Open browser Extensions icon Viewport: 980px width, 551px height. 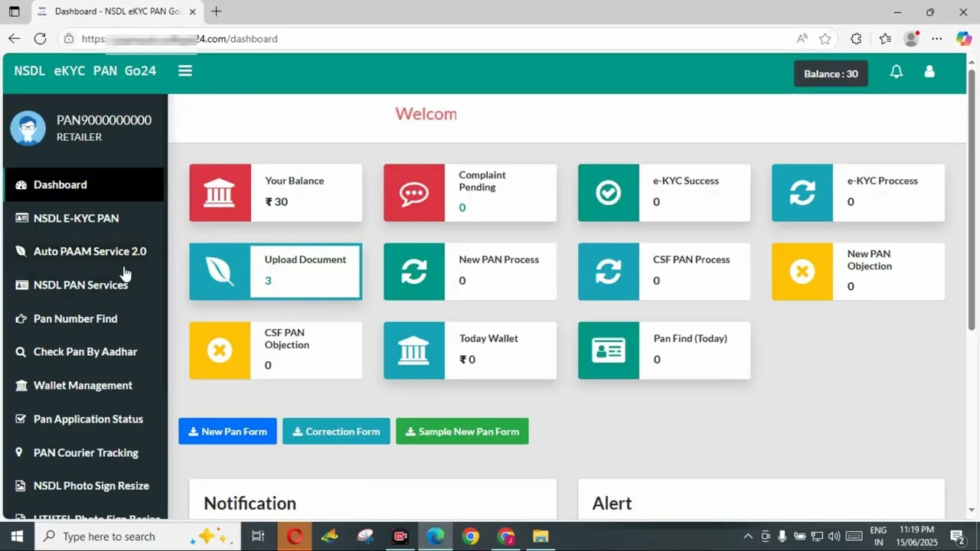pyautogui.click(x=856, y=39)
